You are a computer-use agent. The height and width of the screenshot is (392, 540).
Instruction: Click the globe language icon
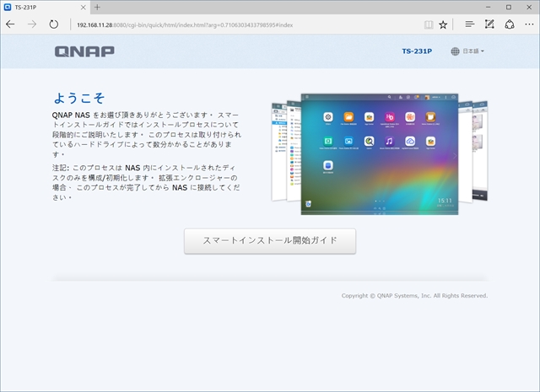[455, 51]
